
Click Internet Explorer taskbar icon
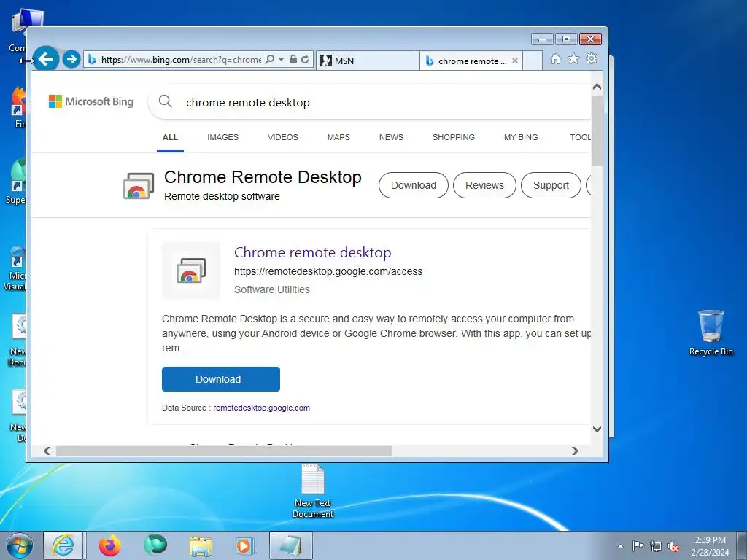point(63,545)
